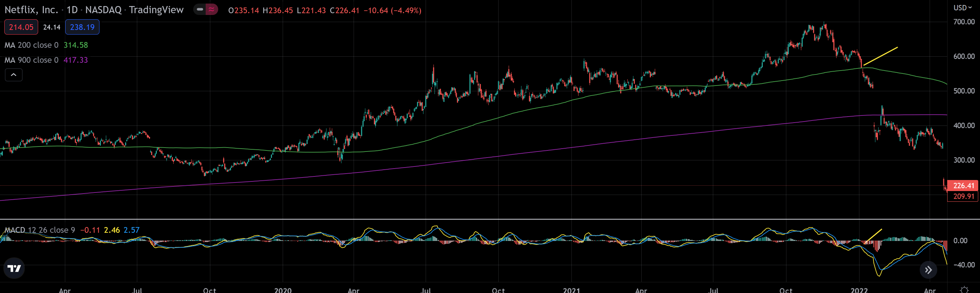Click the change -10.64 (-4.49%) readout
This screenshot has height=293, width=980.
click(392, 10)
